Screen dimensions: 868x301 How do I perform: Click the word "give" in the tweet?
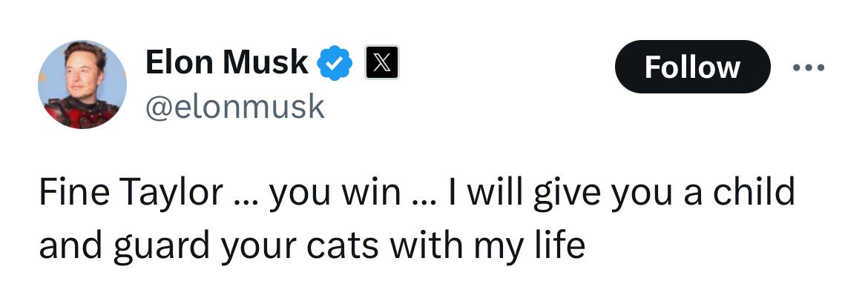[573, 194]
